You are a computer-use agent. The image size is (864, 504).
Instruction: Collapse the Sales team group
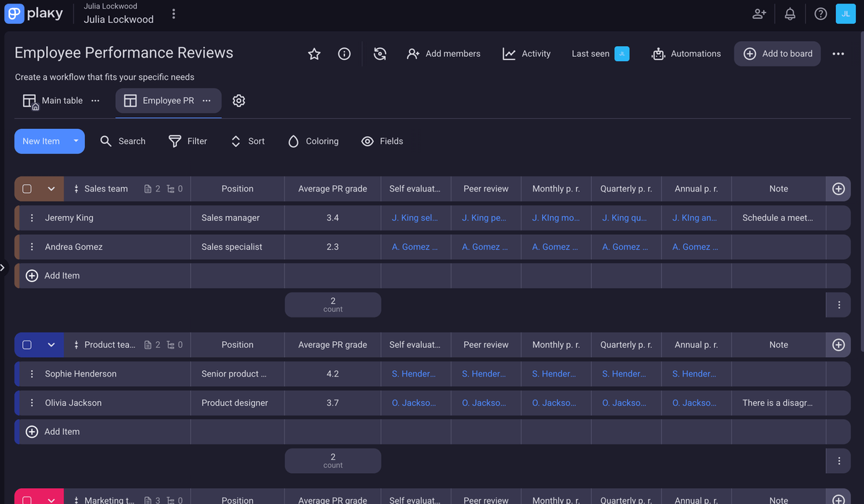(51, 189)
